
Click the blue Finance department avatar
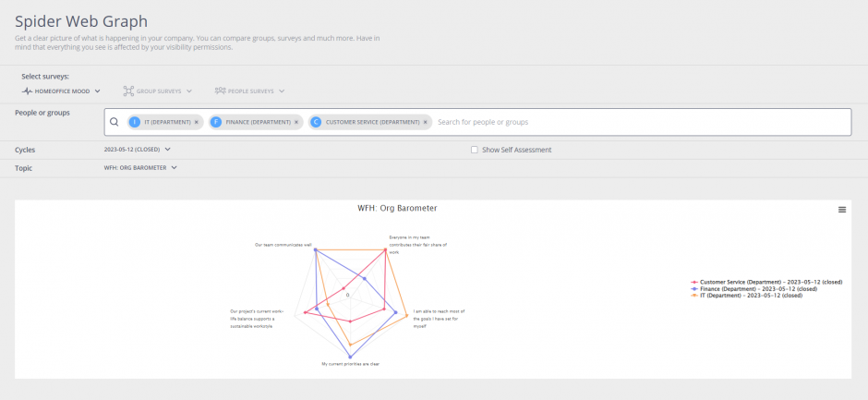[216, 122]
